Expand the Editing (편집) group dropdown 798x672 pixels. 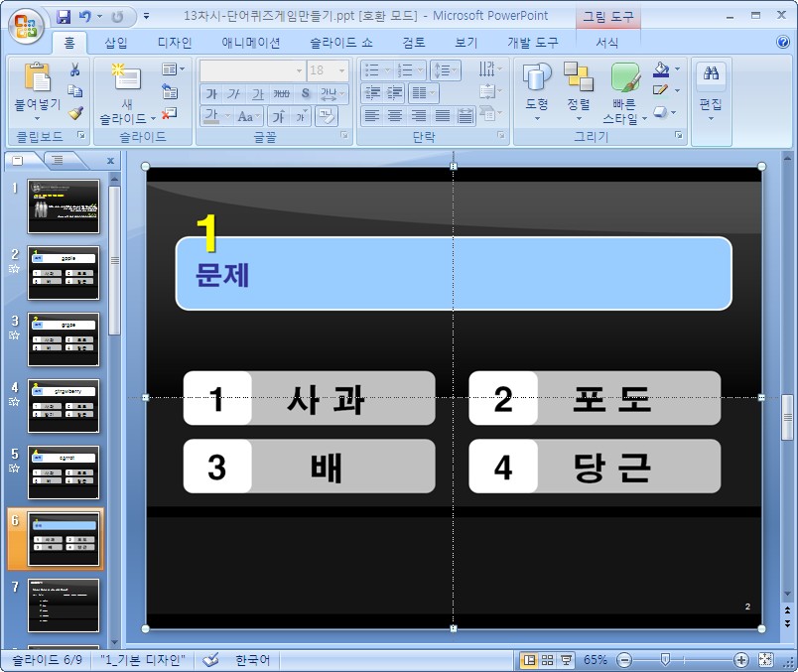[x=711, y=117]
